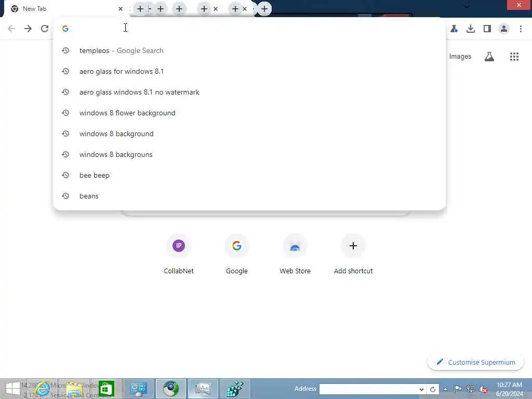Open the Images link

pos(460,56)
